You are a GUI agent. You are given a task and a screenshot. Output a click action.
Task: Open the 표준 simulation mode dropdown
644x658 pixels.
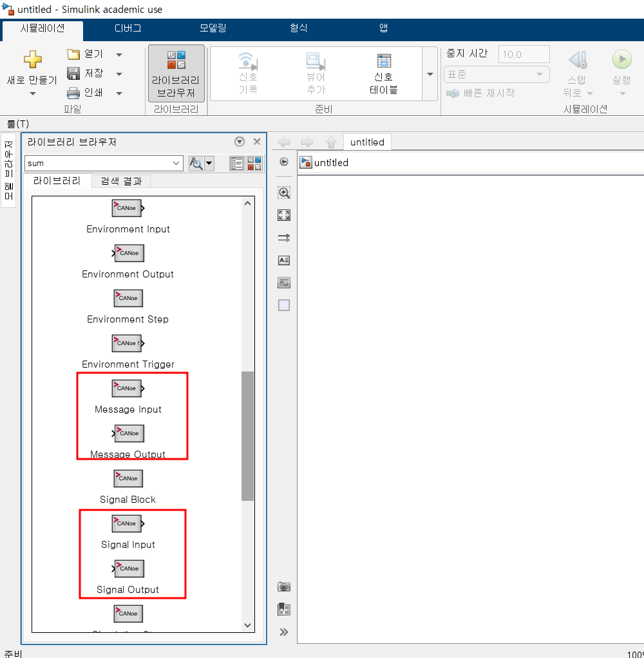pyautogui.click(x=497, y=75)
